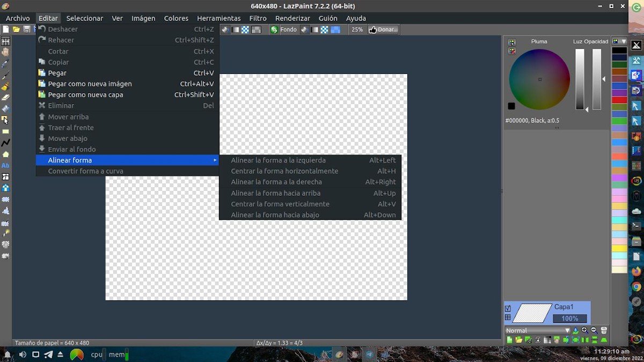Screen dimensions: 644x362
Task: Select the Hand pan tool
Action: [5, 52]
